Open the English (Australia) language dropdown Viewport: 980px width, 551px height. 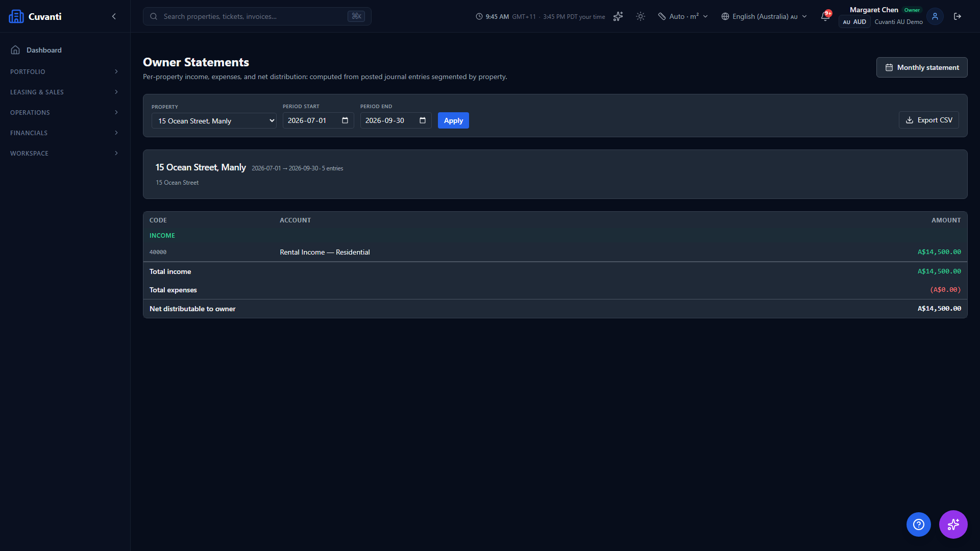pyautogui.click(x=764, y=16)
